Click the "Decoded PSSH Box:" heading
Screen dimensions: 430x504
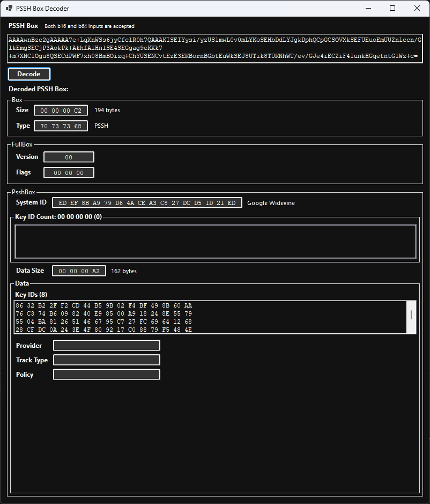pyautogui.click(x=39, y=89)
